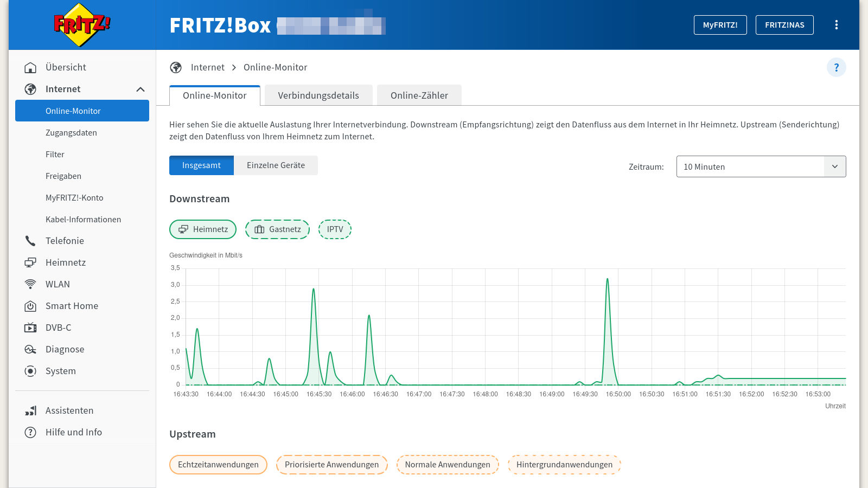868x488 pixels.
Task: Select the Diagnose stethoscope icon
Action: point(31,349)
